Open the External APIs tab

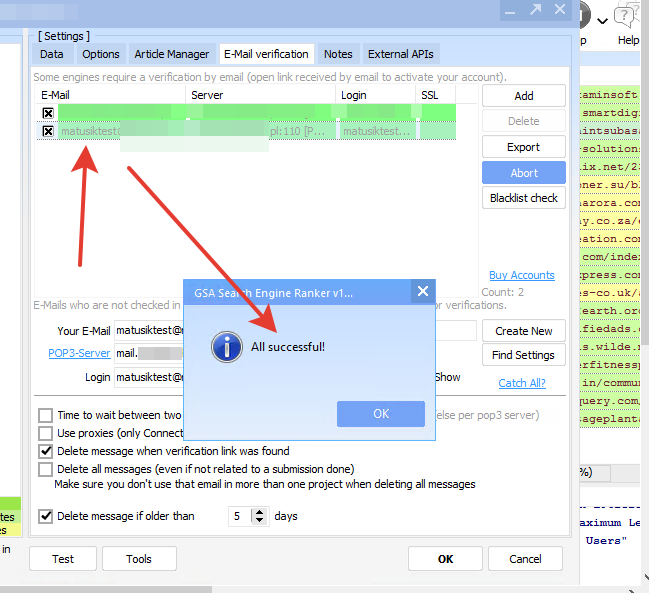(401, 54)
